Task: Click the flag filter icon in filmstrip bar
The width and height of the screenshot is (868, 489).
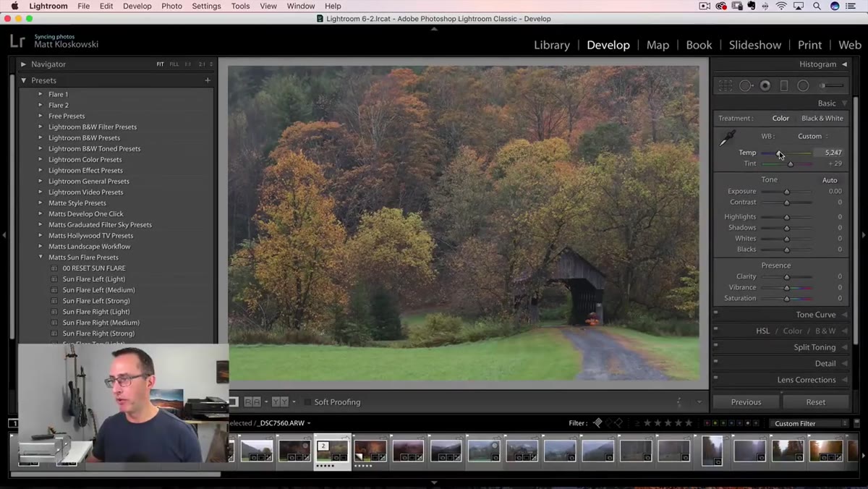Action: (597, 423)
